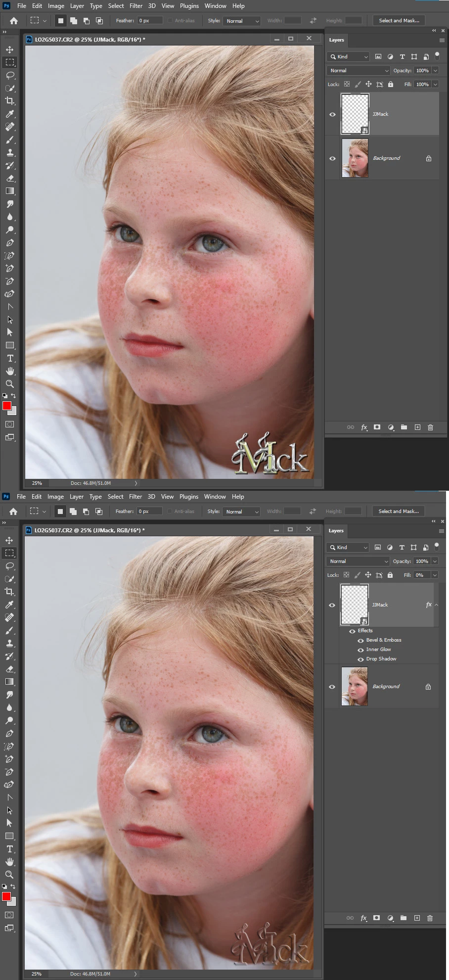Hide the JJMack layer in lower window
The height and width of the screenshot is (980, 449).
332,605
